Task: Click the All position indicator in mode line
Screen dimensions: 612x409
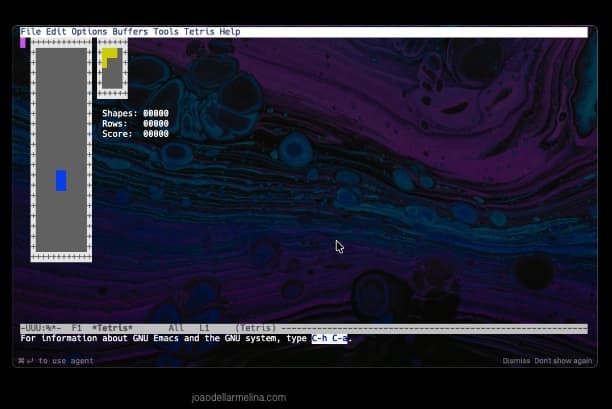Action: (x=176, y=328)
